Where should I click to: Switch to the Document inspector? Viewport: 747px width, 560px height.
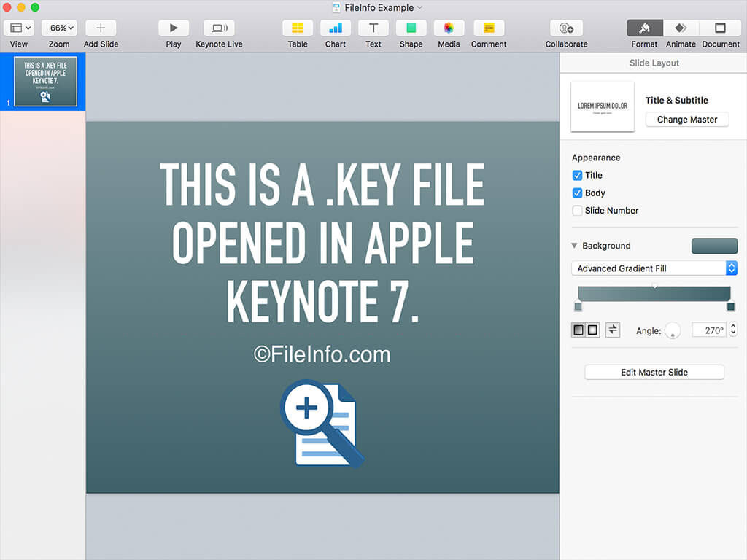720,28
